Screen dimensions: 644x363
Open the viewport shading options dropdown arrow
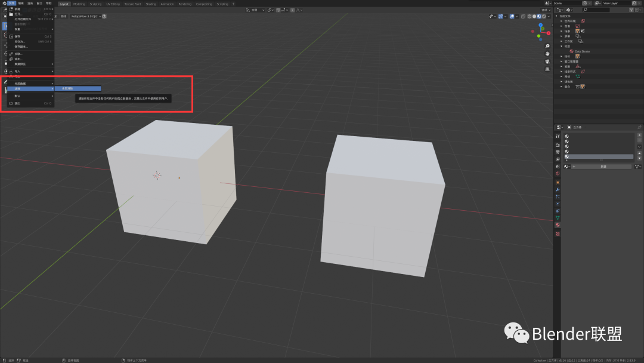point(549,17)
